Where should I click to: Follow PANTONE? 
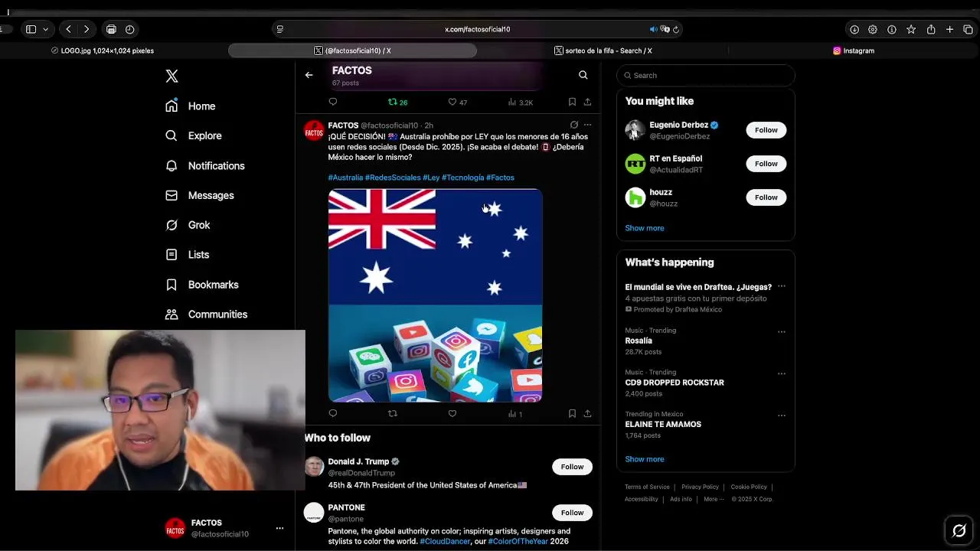(572, 513)
